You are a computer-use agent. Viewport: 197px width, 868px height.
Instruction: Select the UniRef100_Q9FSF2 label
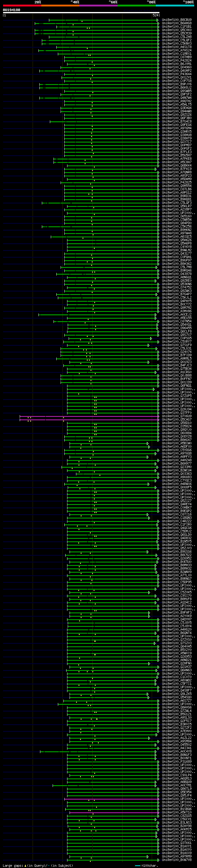(176, 94)
